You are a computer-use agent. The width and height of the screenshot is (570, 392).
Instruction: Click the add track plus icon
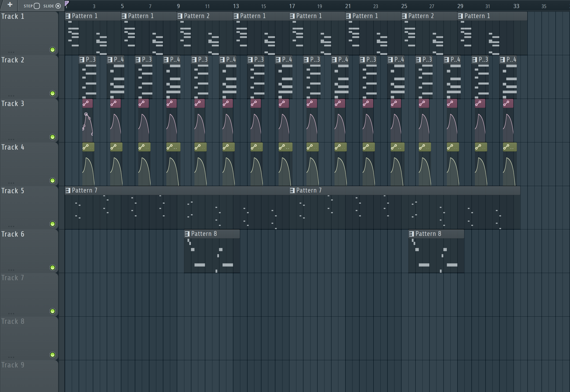pos(10,4)
